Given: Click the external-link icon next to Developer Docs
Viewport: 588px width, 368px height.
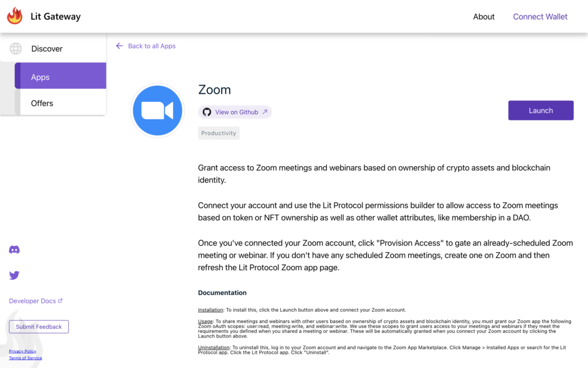Looking at the screenshot, I should tap(60, 301).
